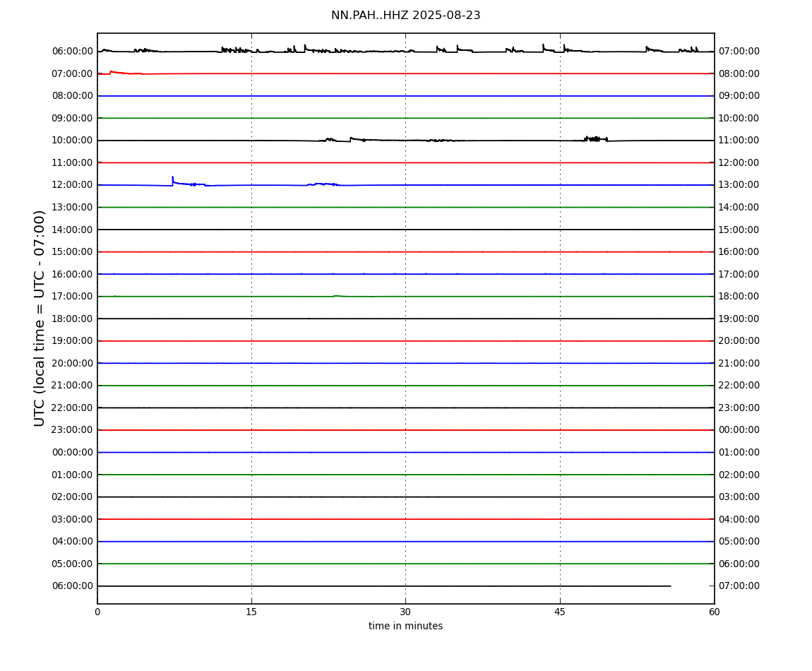Click left-axis row label 12:00:00 beside blue trace

click(x=73, y=185)
